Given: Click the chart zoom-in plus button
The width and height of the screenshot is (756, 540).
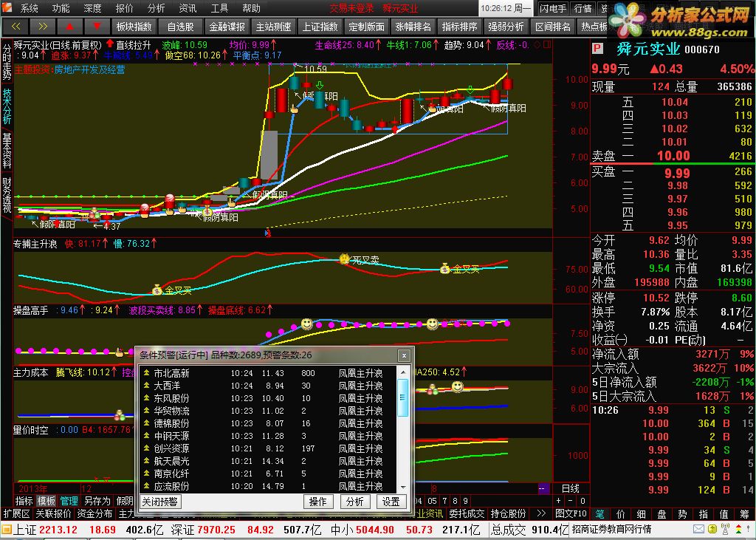Looking at the screenshot, I should [x=558, y=501].
